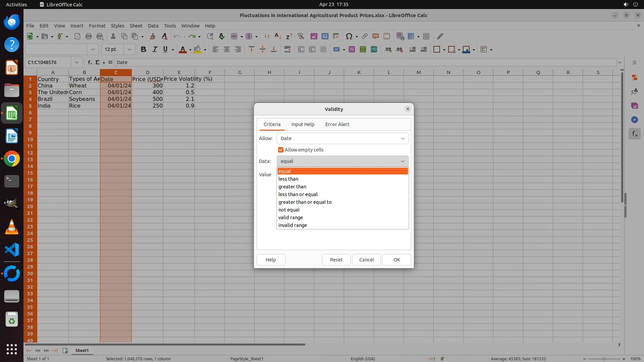Screen dimensions: 644x362
Task: Click the Sheet1 tab at bottom
Action: click(82, 350)
